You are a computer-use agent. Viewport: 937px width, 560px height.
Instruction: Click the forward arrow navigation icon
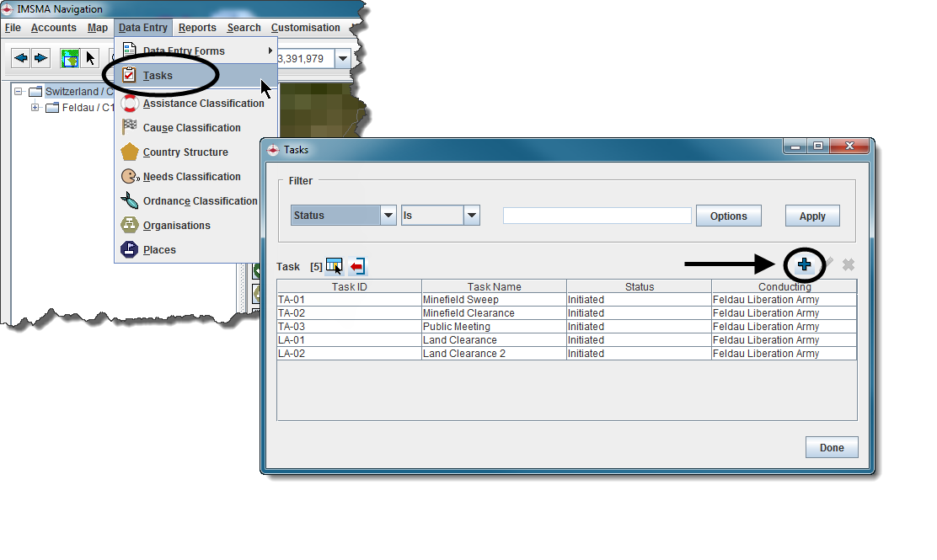click(x=40, y=58)
